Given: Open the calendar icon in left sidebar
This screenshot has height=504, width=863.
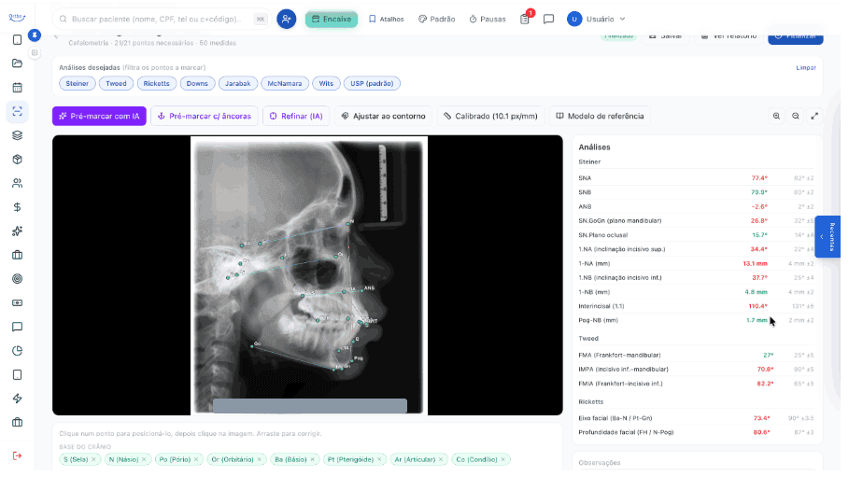Looking at the screenshot, I should [17, 88].
